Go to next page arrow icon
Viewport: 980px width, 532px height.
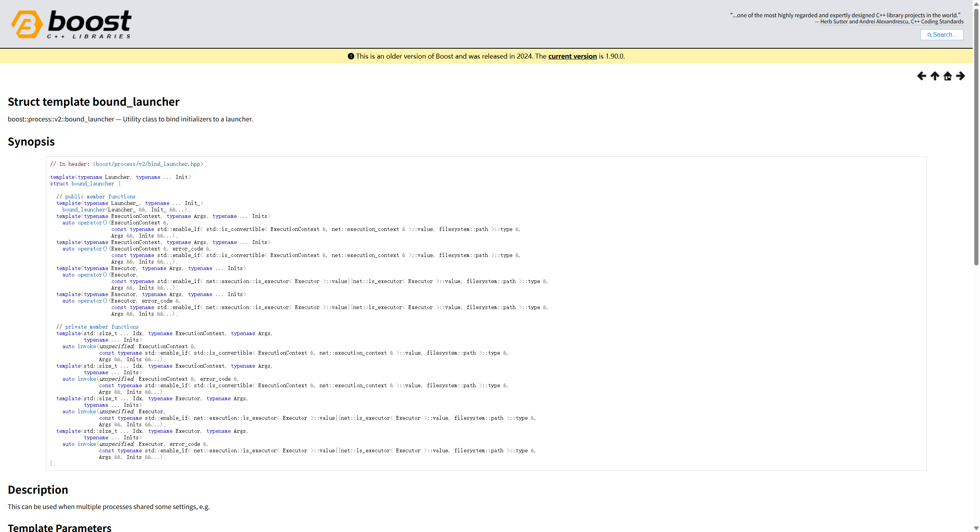click(x=960, y=76)
